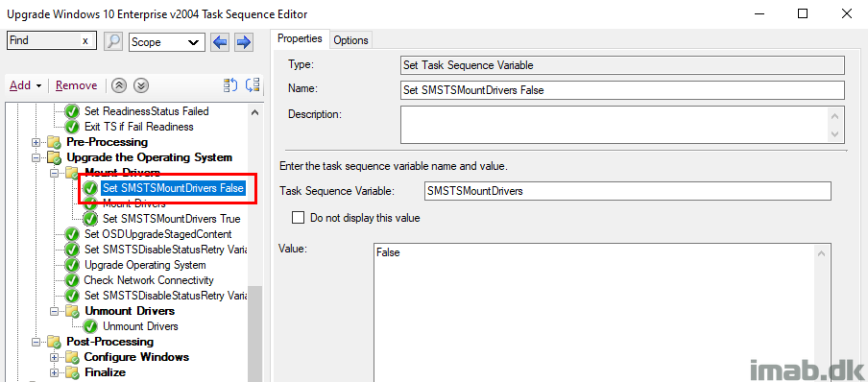Select Set OSDUpgradeStagedContent step
The image size is (868, 382).
(x=157, y=234)
